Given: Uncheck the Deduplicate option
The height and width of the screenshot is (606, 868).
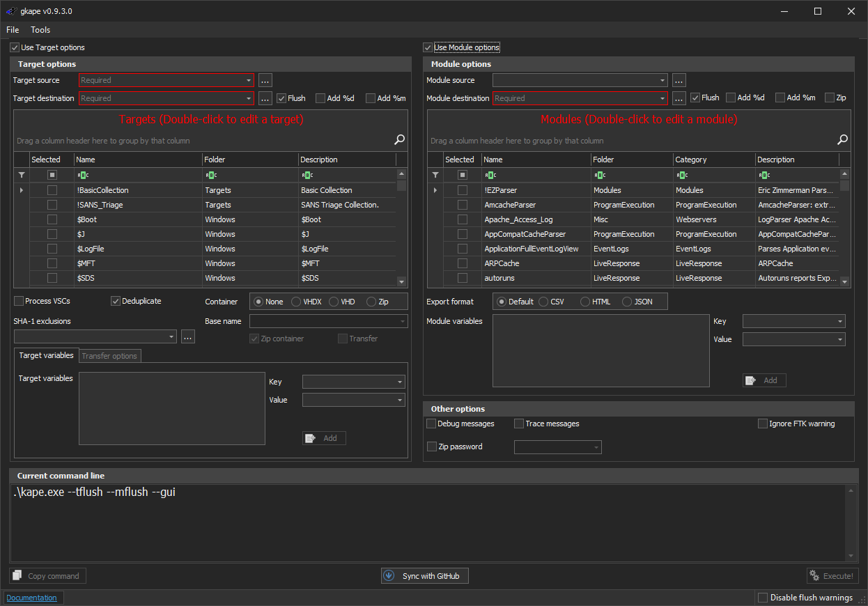Looking at the screenshot, I should tap(116, 301).
